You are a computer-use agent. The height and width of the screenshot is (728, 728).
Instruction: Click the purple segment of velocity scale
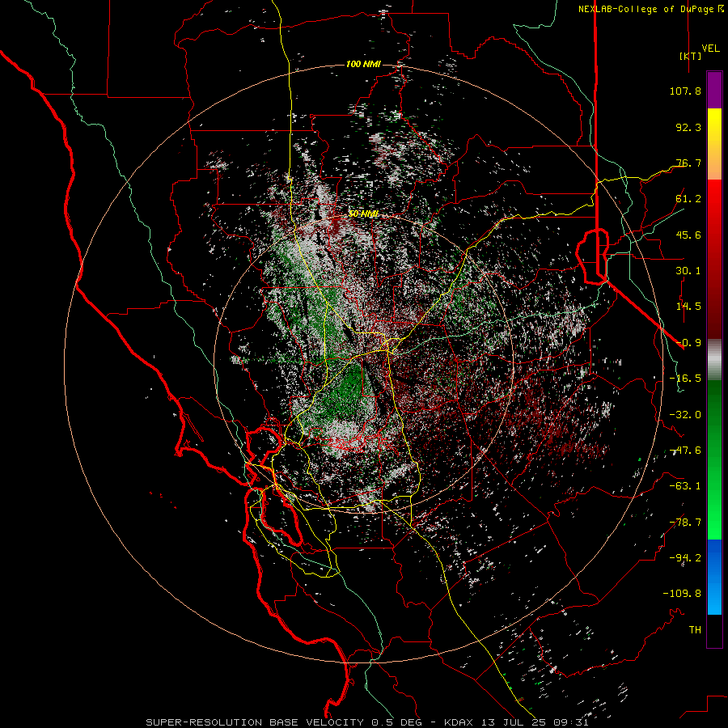[x=714, y=91]
